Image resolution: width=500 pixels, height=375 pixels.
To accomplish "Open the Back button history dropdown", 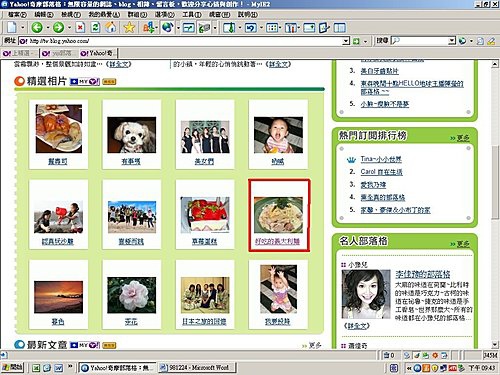I will (x=48, y=27).
